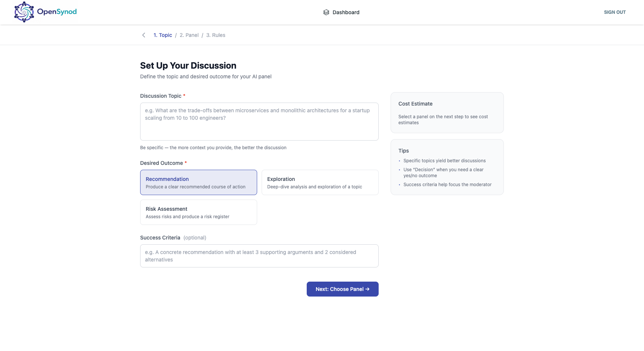Viewport: 644px width, 351px height.
Task: Click the back chevron arrow in breadcrumb
Action: [x=143, y=35]
